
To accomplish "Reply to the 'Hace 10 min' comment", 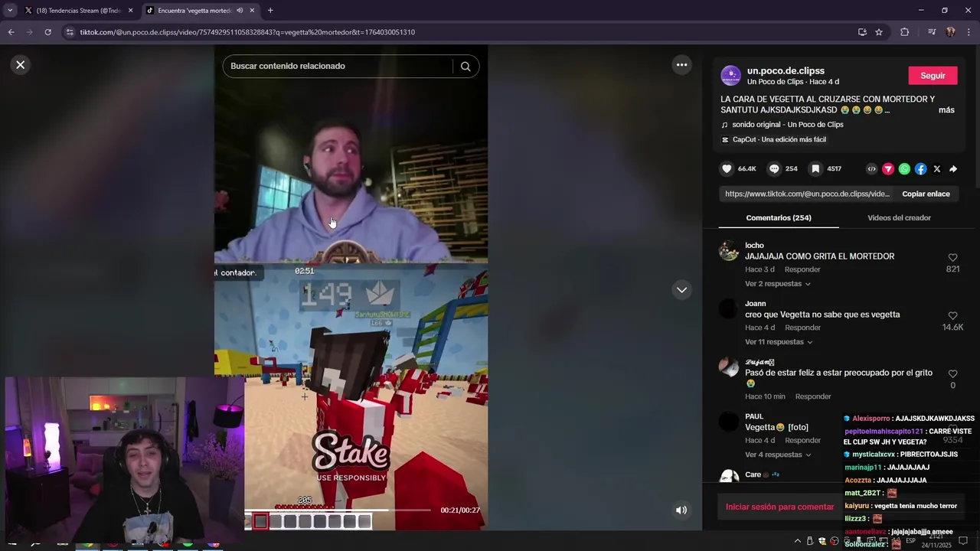I will (813, 396).
